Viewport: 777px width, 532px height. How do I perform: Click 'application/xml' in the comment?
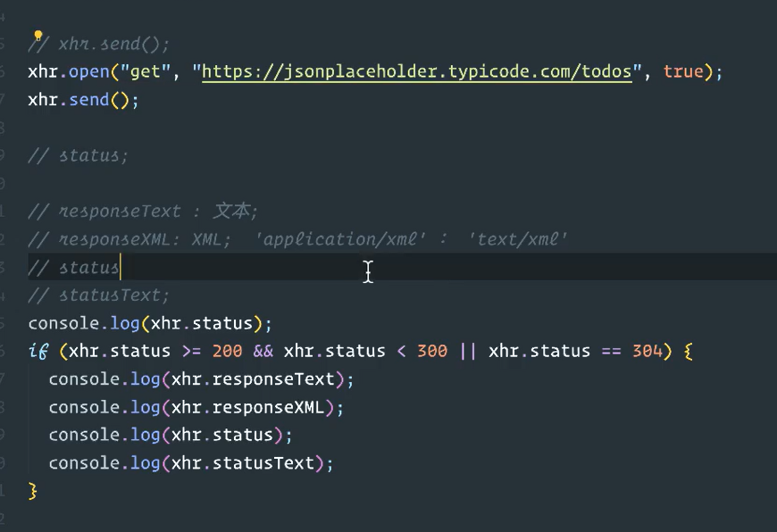click(x=340, y=240)
